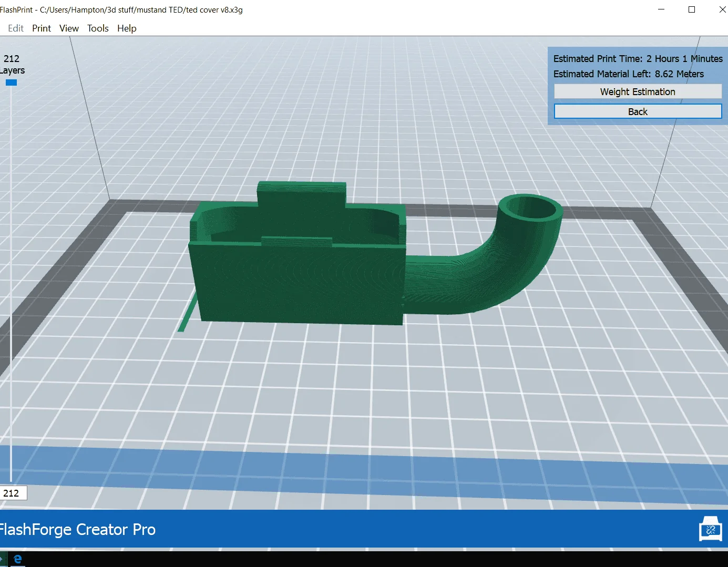Screen dimensions: 728x567
Task: Click the Back button
Action: [x=638, y=111]
